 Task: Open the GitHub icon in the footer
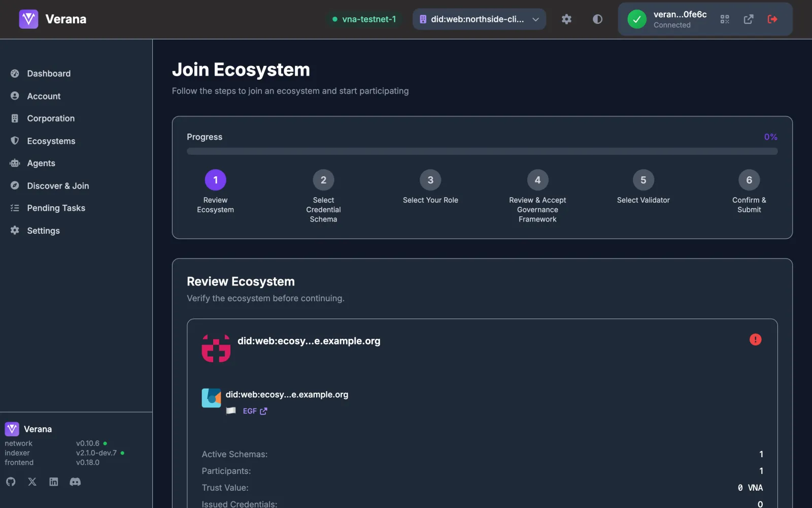(11, 482)
